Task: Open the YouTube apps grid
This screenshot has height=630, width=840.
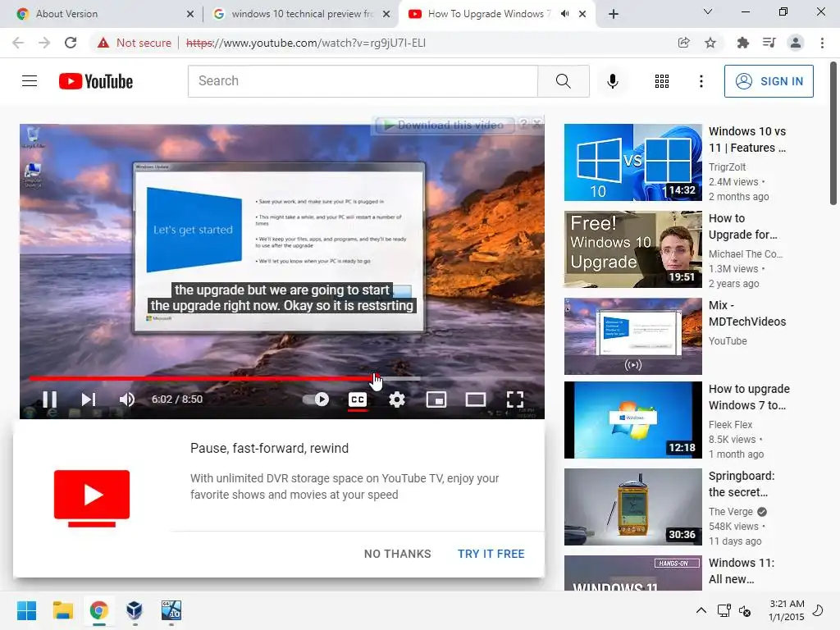Action: (x=662, y=81)
